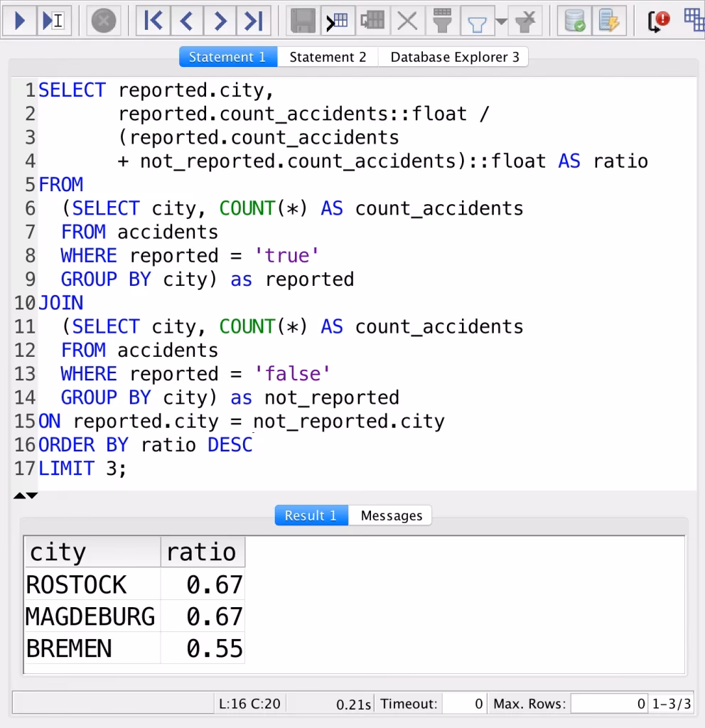Execute the current SQL statement
This screenshot has width=705, height=728.
click(x=20, y=21)
